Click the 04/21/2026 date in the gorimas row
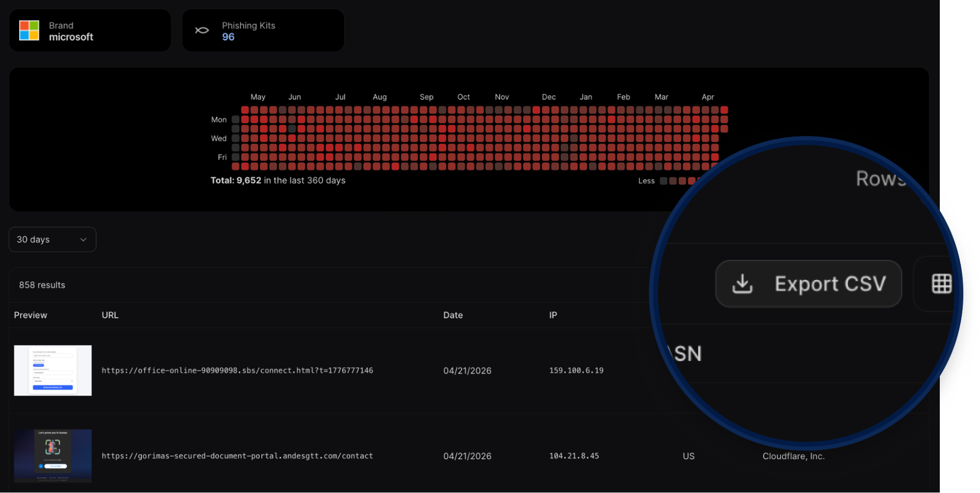Screen dimensions: 980x493 click(467, 456)
